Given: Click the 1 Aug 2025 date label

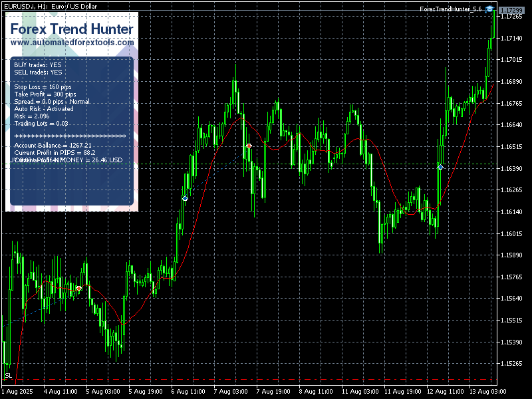Looking at the screenshot, I should coord(17,392).
